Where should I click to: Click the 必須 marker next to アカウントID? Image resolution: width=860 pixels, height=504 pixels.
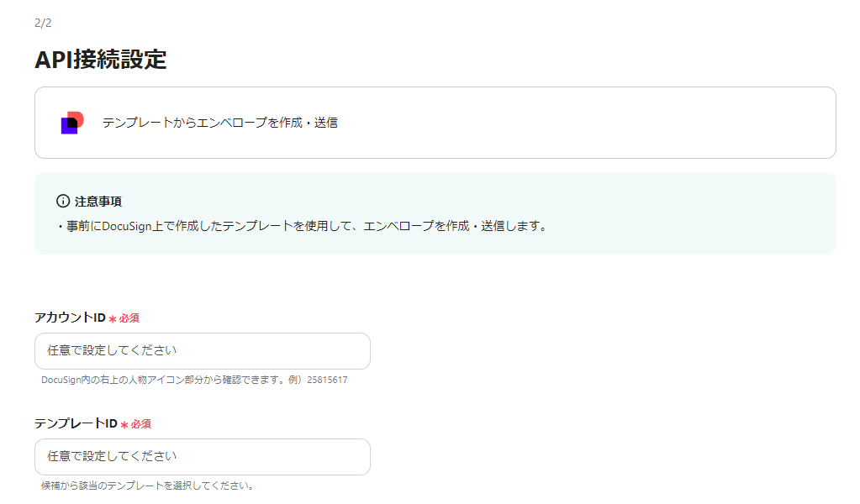pyautogui.click(x=126, y=318)
